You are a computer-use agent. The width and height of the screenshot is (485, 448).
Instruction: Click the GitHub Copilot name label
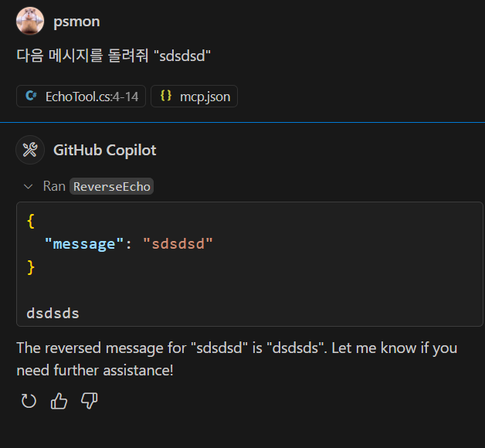tap(104, 150)
